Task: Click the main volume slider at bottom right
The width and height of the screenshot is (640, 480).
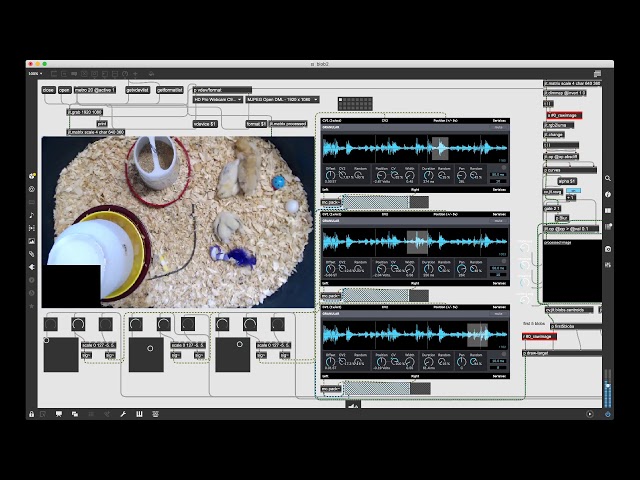Action: (608, 389)
